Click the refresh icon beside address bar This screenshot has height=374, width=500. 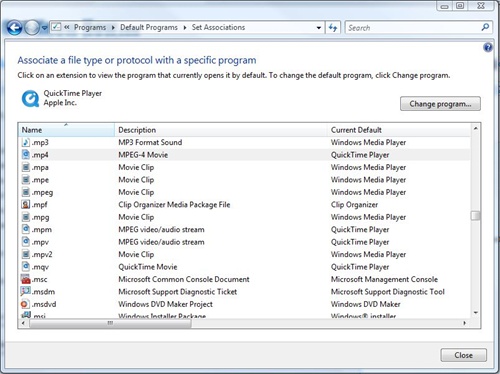pos(333,28)
